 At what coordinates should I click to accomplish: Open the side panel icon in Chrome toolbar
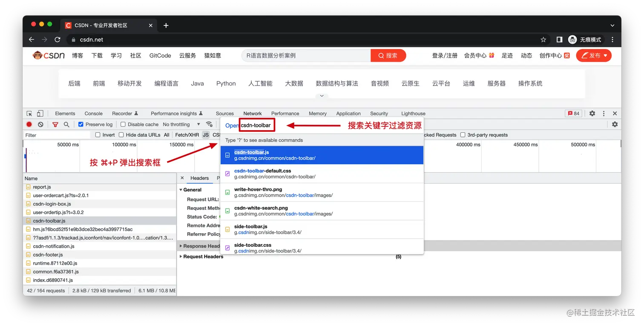(x=559, y=40)
